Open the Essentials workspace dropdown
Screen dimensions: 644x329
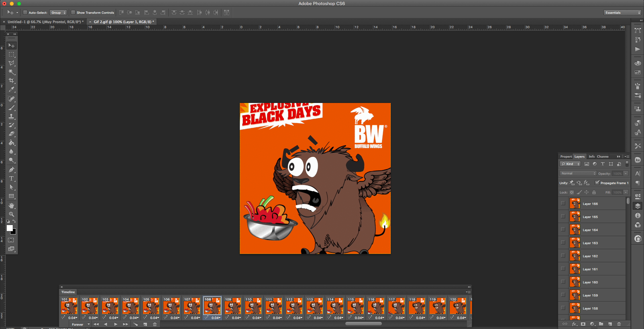[622, 13]
